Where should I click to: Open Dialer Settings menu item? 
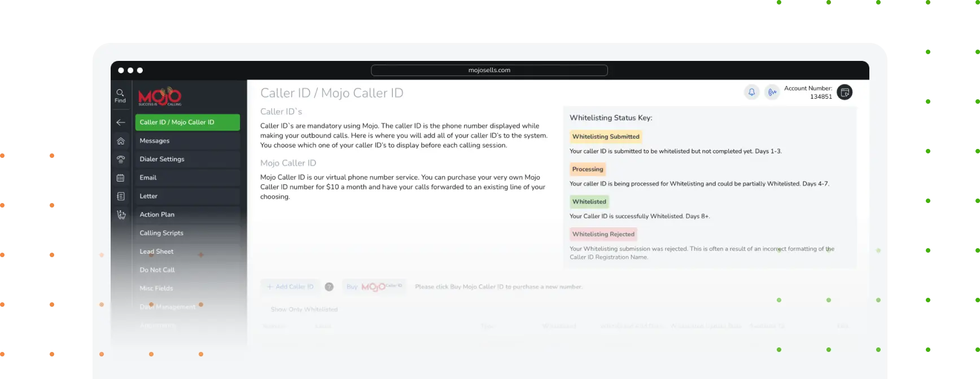187,159
